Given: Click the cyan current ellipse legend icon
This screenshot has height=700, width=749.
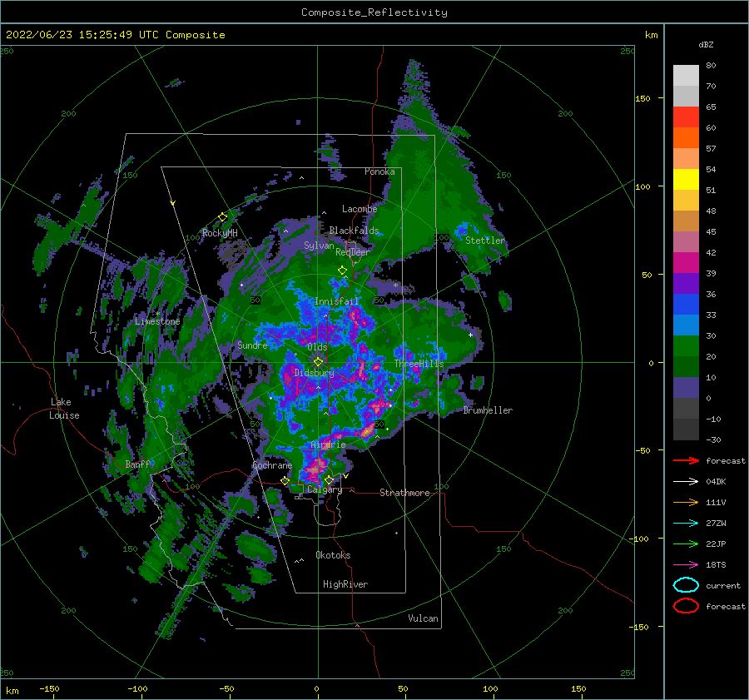Looking at the screenshot, I should [x=686, y=585].
